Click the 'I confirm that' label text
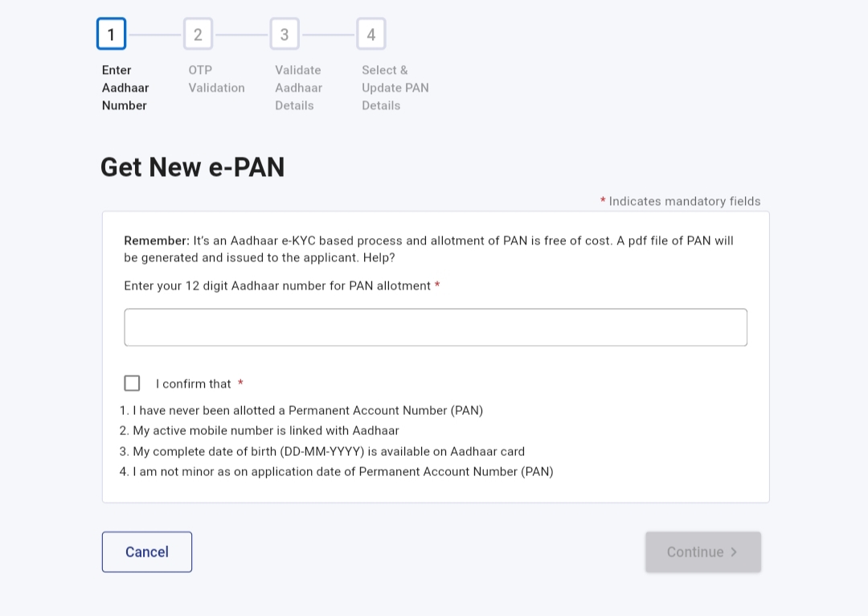The height and width of the screenshot is (616, 868). pyautogui.click(x=194, y=384)
